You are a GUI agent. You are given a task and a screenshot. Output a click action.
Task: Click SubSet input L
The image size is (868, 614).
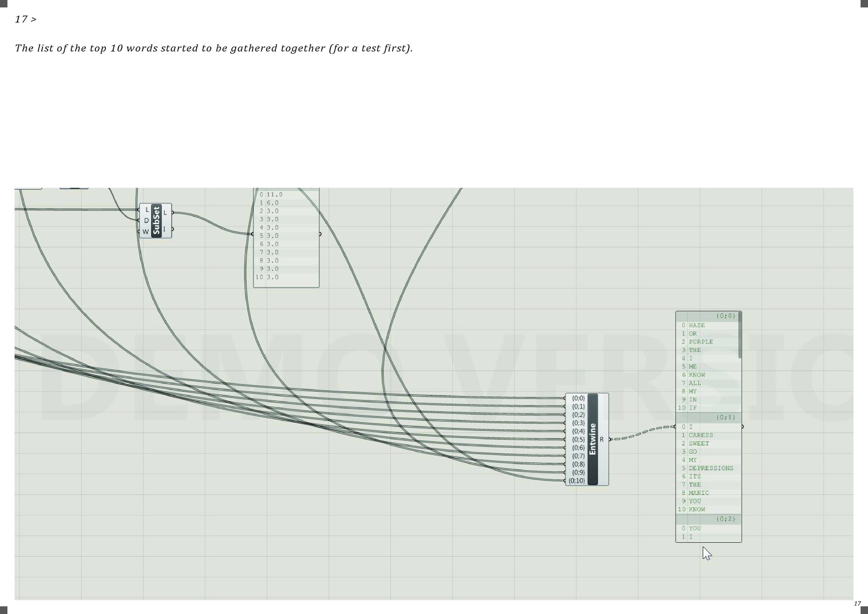pyautogui.click(x=147, y=209)
